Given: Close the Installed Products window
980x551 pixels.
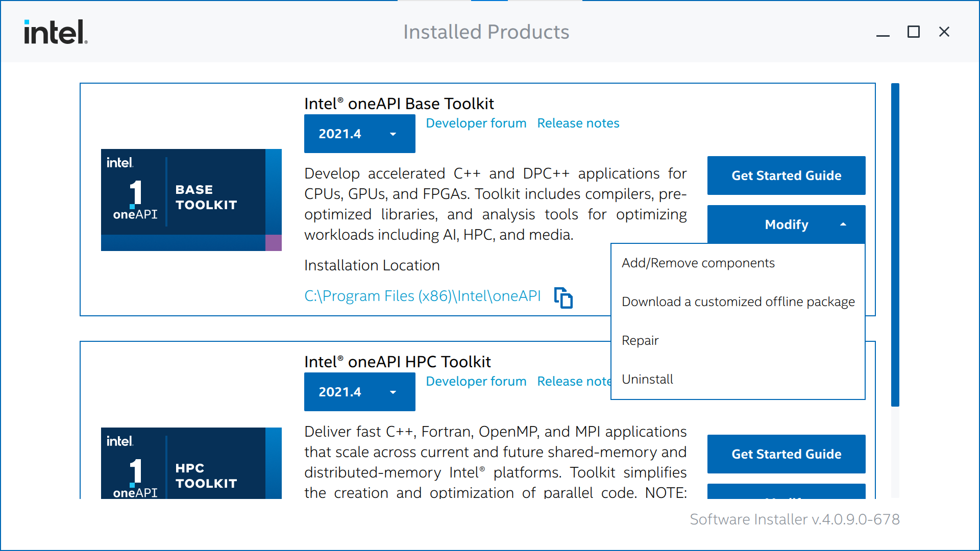Looking at the screenshot, I should point(944,32).
